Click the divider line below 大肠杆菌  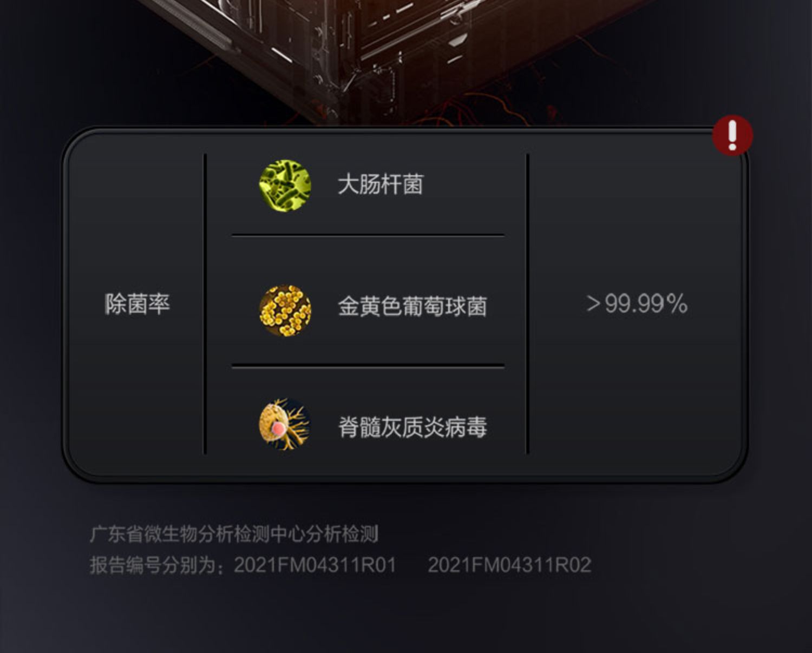tap(368, 235)
